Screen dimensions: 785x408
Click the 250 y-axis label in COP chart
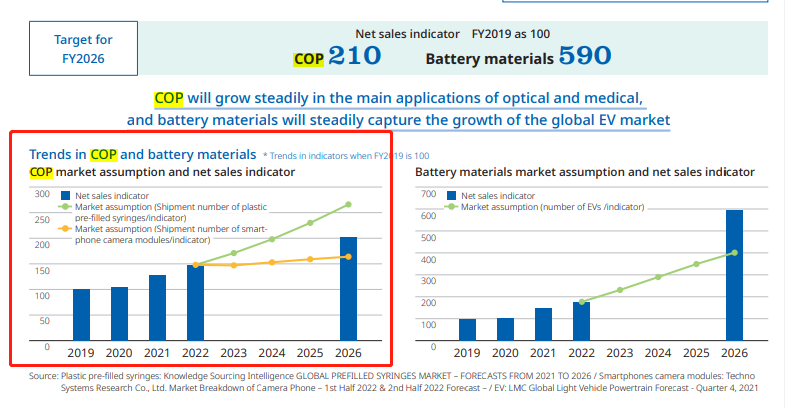[42, 220]
